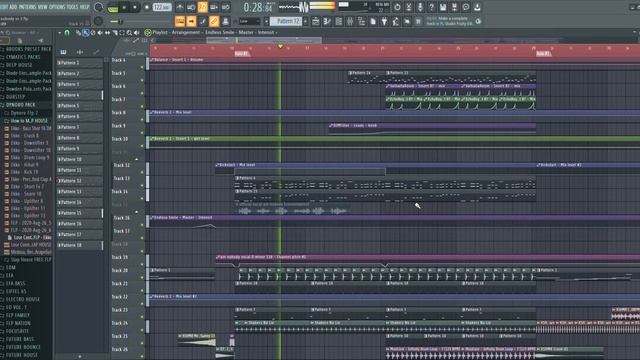Click the Pattern 12 selector
Image resolution: width=640 pixels, height=360 pixels.
285,21
